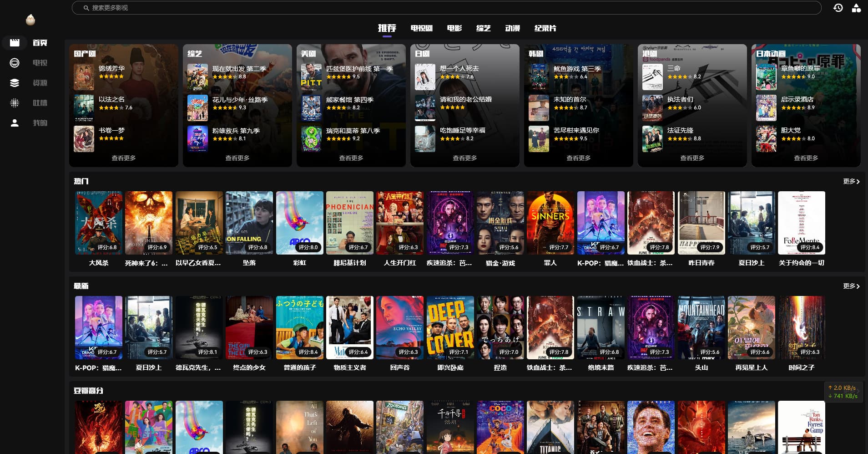Open the 腓尼基计划 poster
The height and width of the screenshot is (454, 868).
pos(350,223)
